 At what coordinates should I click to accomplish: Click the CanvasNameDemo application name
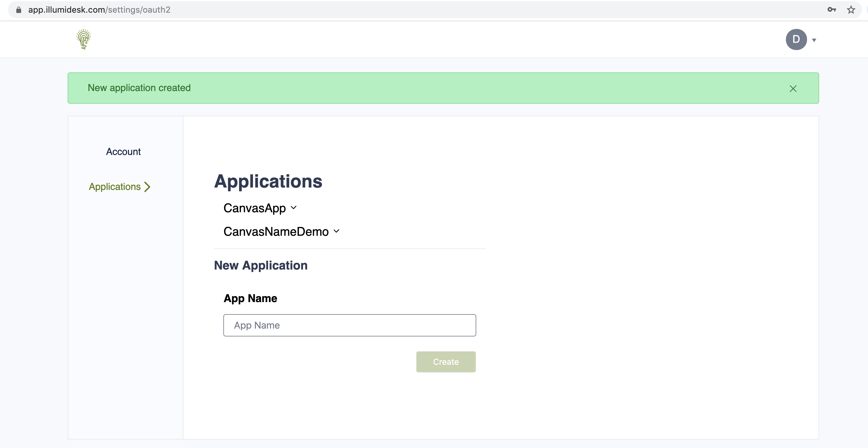276,232
